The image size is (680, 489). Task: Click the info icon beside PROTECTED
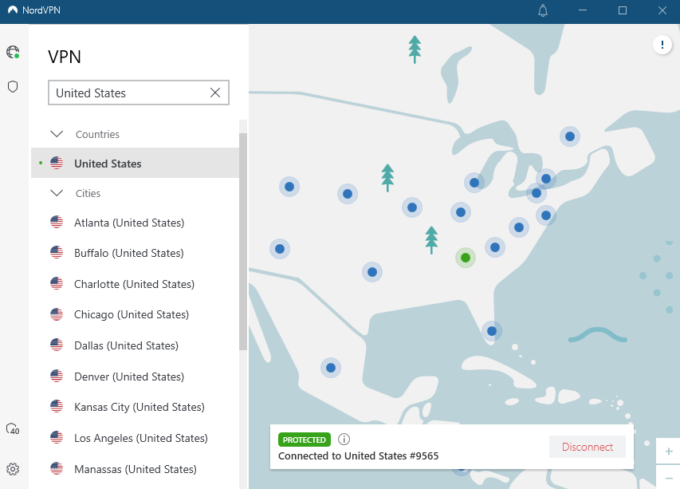click(344, 439)
